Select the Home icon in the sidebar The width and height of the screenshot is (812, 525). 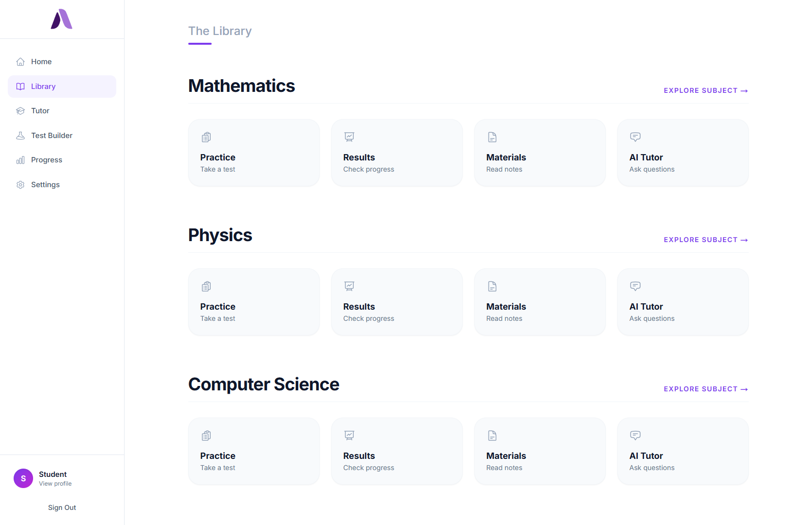20,62
